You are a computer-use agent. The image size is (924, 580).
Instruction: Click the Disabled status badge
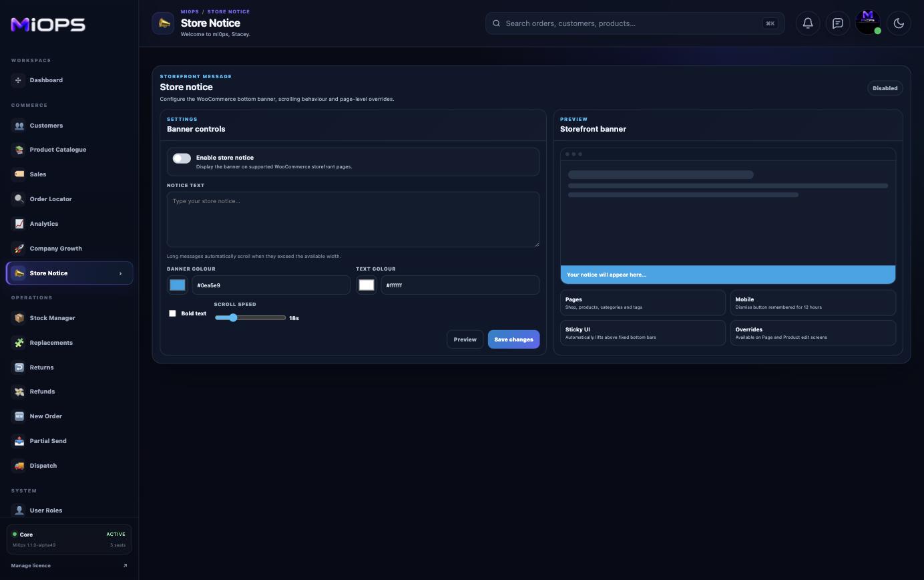point(885,88)
